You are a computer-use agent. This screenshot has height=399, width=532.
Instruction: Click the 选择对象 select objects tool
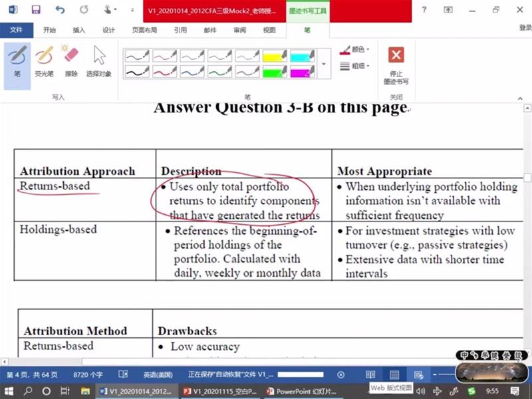pyautogui.click(x=99, y=62)
